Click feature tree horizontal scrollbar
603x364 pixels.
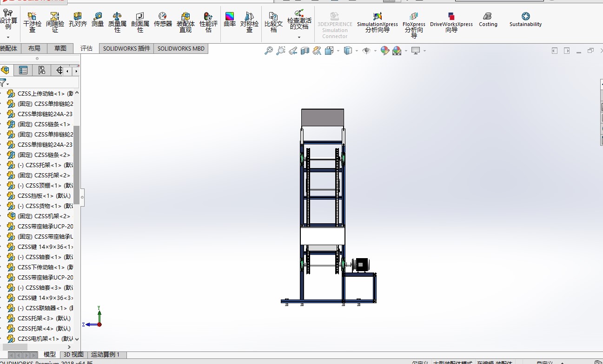(15, 347)
